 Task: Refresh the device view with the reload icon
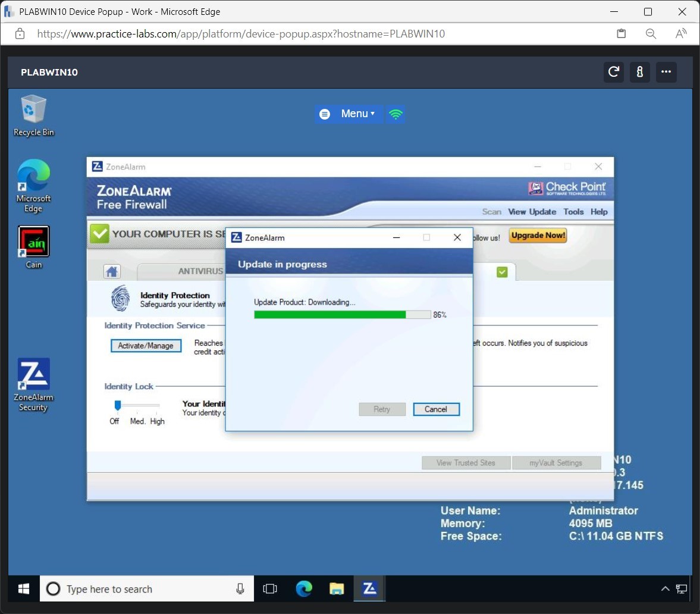point(613,72)
